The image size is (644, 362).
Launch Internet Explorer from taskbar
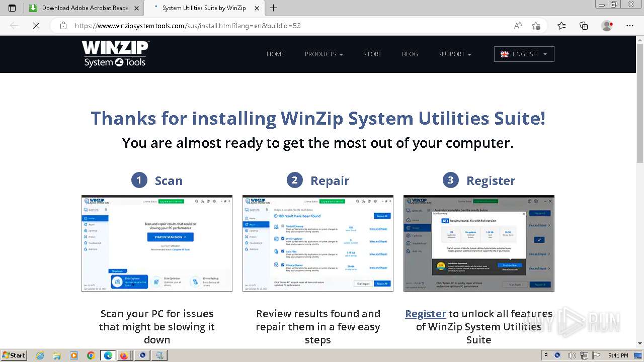pyautogui.click(x=40, y=355)
